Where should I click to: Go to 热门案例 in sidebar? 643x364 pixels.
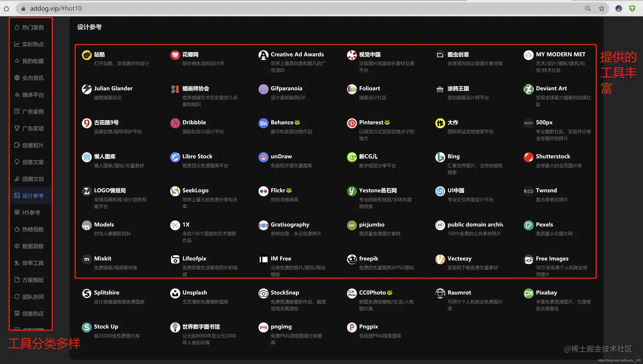30,27
